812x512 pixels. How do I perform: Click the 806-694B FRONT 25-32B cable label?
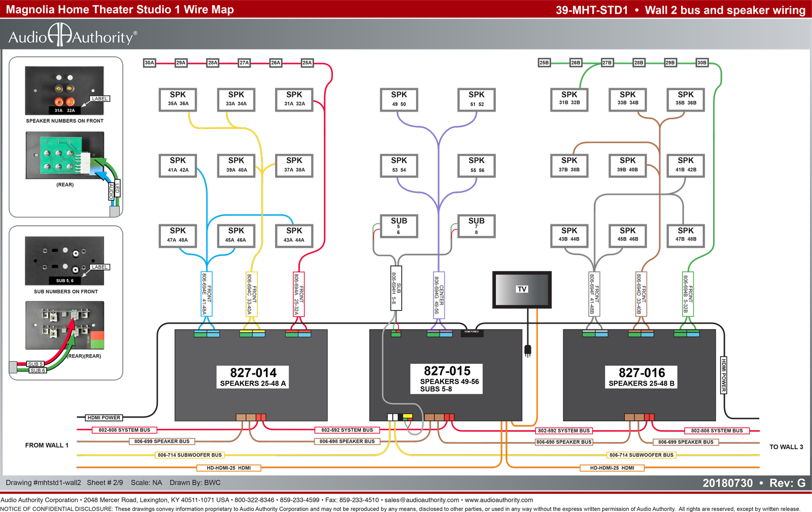click(688, 294)
